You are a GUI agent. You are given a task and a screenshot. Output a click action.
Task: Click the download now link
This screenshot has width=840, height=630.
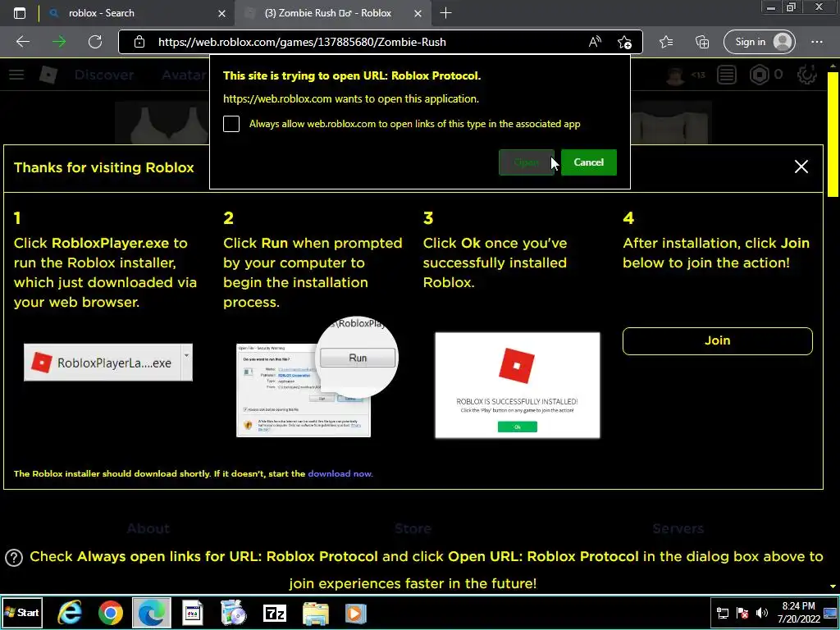click(x=340, y=473)
